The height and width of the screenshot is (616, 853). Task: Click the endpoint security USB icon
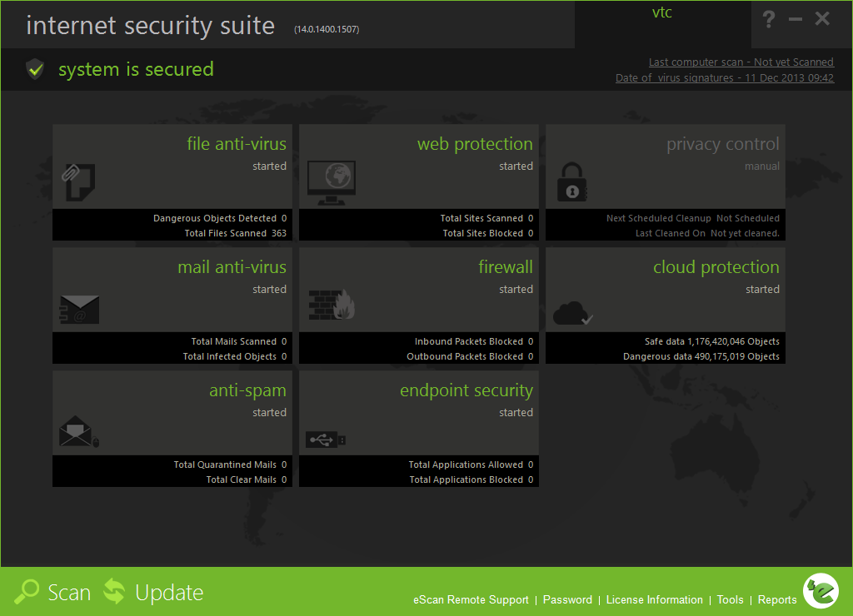327,439
